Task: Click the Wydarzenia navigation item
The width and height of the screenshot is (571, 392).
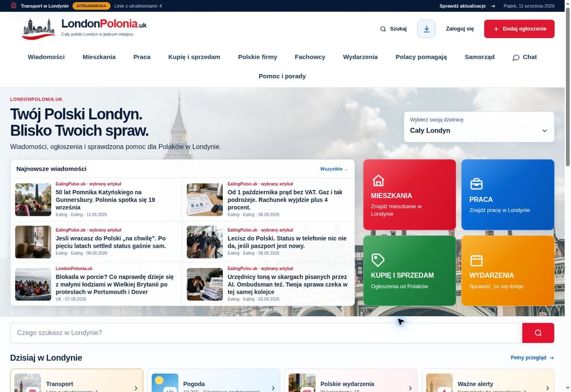Action: pyautogui.click(x=360, y=57)
